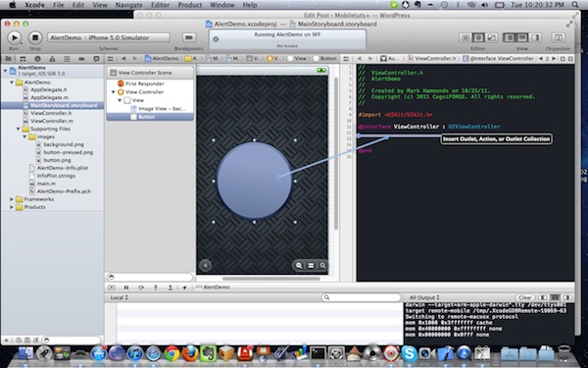Select First Responder in scene outline
This screenshot has height=368, width=588.
[144, 83]
